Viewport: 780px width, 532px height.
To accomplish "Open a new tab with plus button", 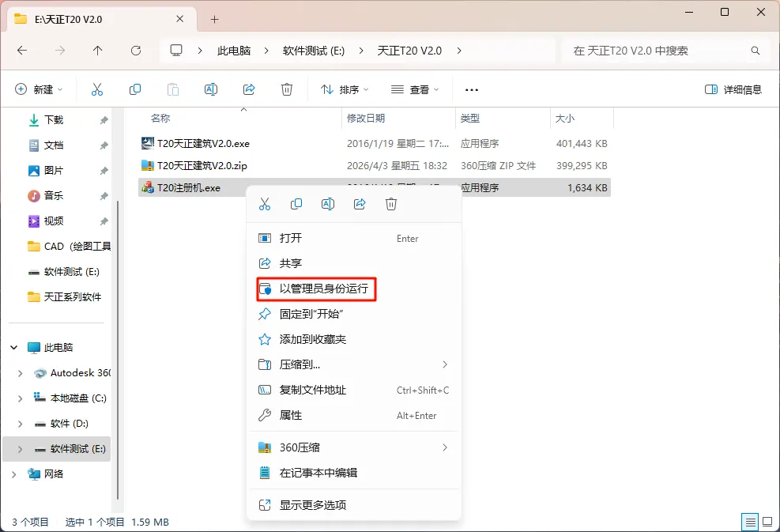I will (214, 20).
